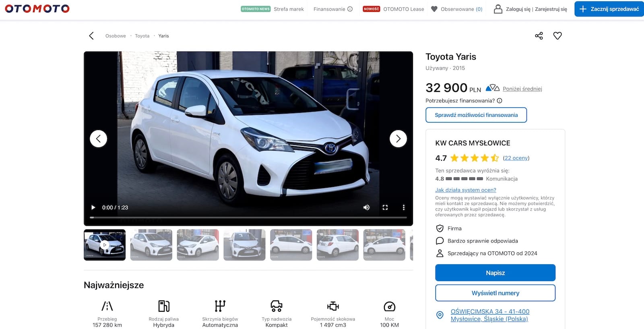The width and height of the screenshot is (644, 329).
Task: Mute the video sound
Action: pos(366,207)
